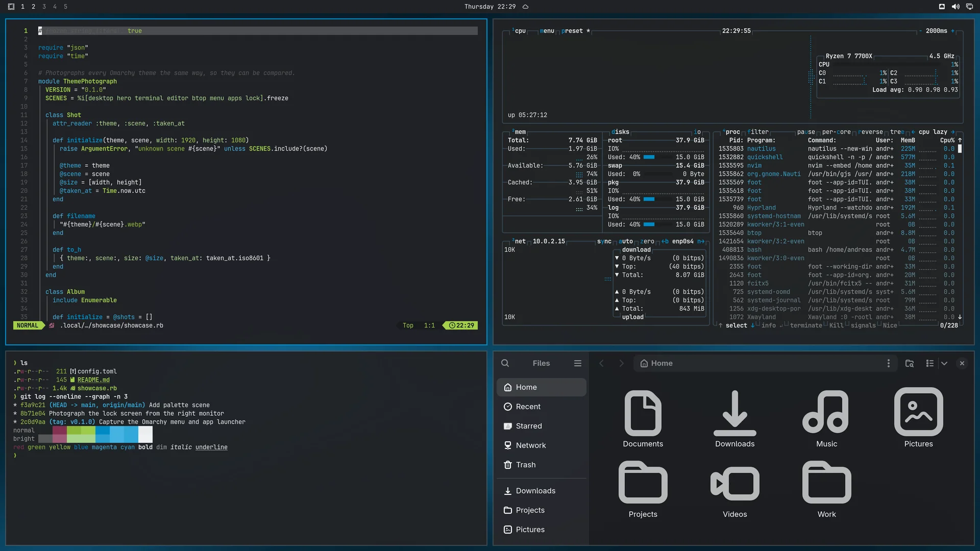
Task: Open the Files hamburger menu
Action: (x=577, y=363)
